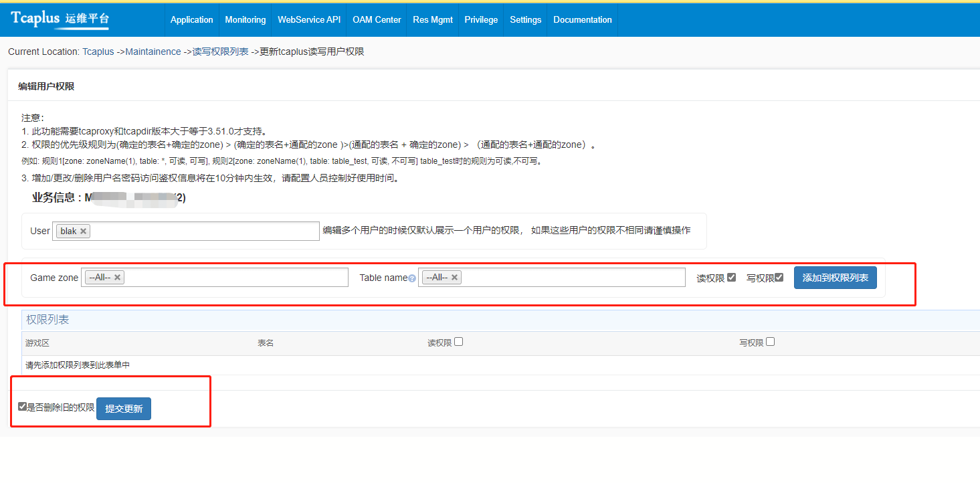
Task: Open the Application menu
Action: point(191,19)
